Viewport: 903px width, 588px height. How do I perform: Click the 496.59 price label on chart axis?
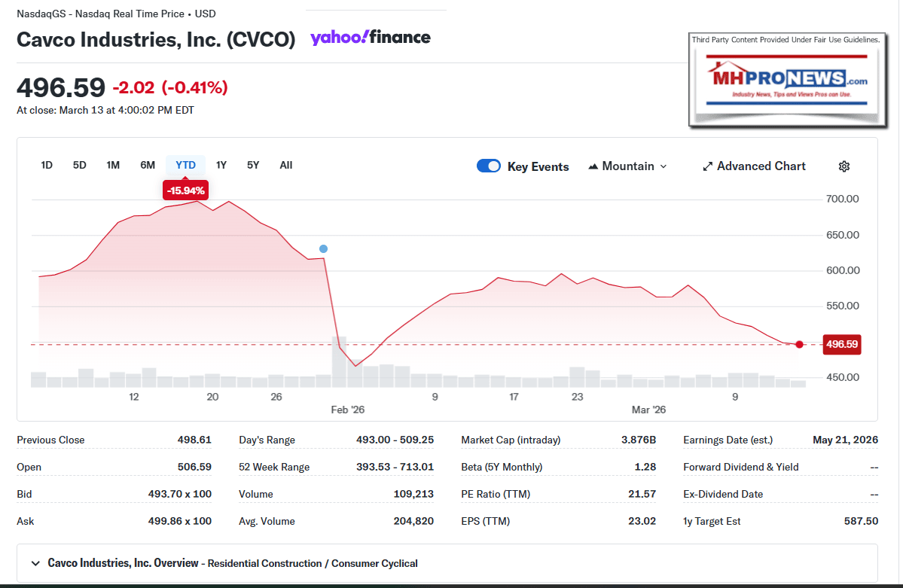coord(842,345)
